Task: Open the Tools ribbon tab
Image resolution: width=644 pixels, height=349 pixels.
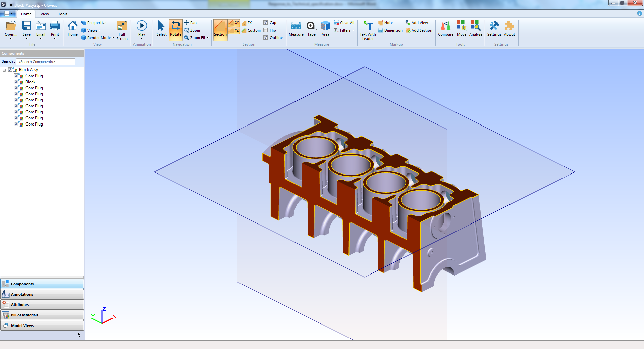Action: [x=63, y=14]
